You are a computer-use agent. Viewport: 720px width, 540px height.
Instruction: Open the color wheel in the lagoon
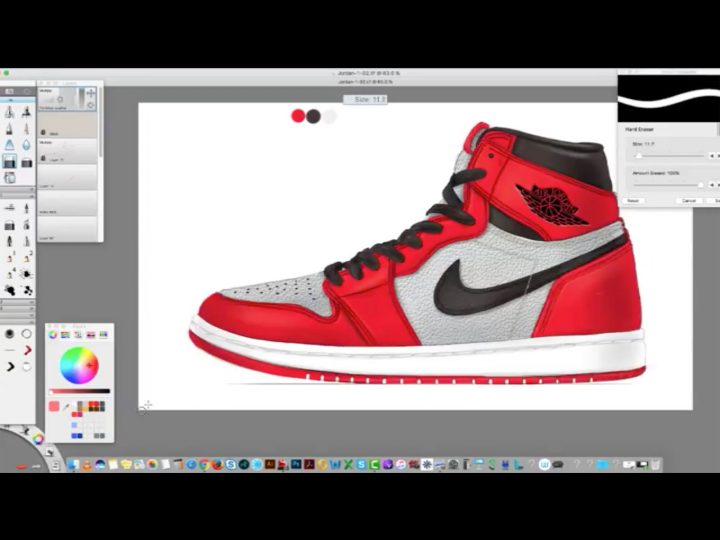click(x=38, y=439)
